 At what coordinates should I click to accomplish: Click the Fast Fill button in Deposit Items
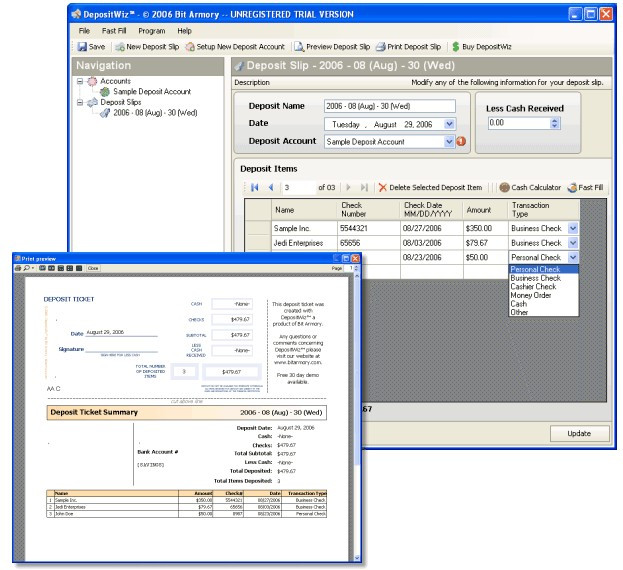(x=585, y=187)
